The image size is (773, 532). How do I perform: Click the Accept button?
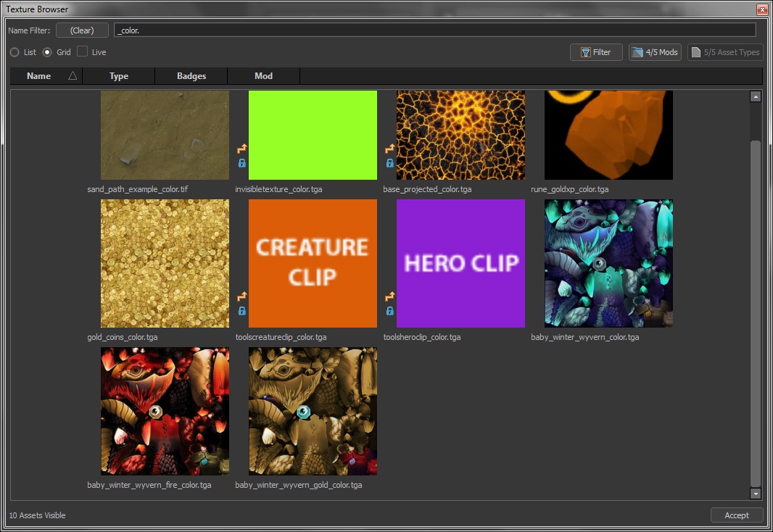[736, 515]
